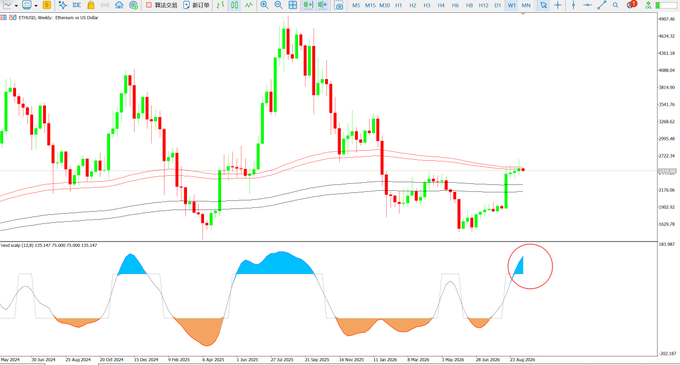The image size is (680, 365).
Task: Click the latest red candle on chart
Action: coord(523,169)
